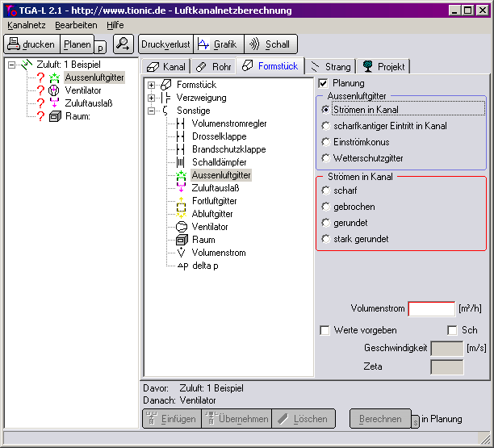Image resolution: width=494 pixels, height=448 pixels.
Task: Expand the Formstück tree node
Action: coord(151,85)
